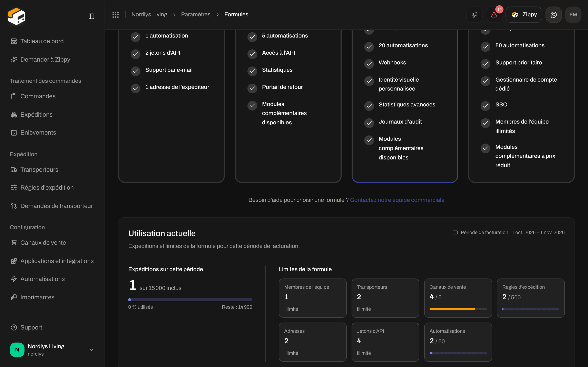Viewport: 588px width, 367px height.
Task: Open the support chat icon
Action: pos(553,14)
